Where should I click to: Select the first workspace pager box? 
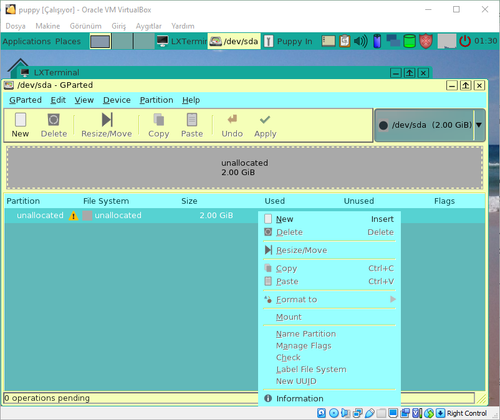pyautogui.click(x=100, y=42)
